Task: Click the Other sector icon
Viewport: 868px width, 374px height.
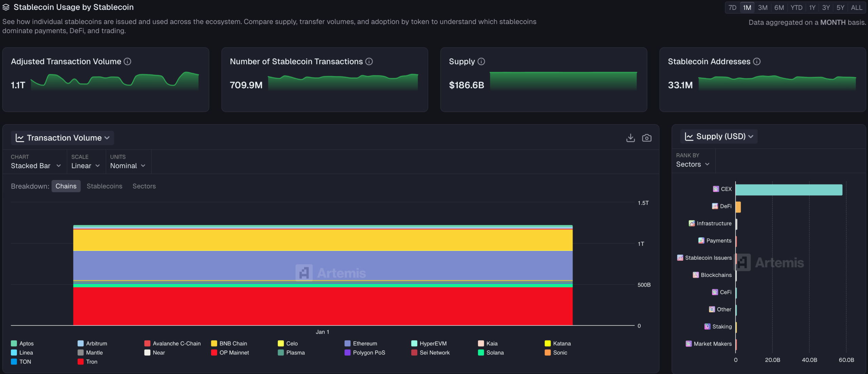Action: click(712, 309)
